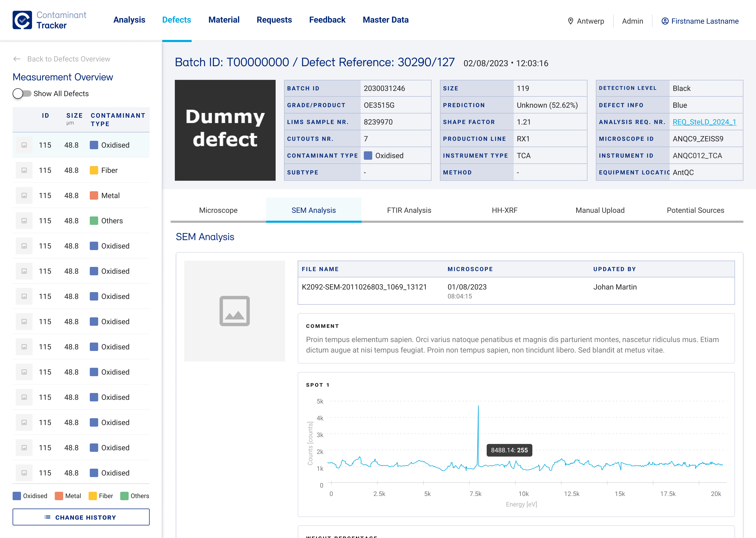Click the orange Metal legend swatch

click(59, 496)
